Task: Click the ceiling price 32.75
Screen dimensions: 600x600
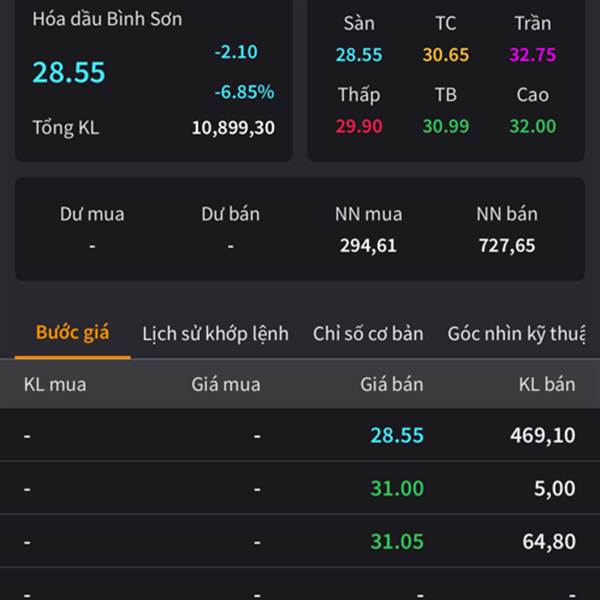Action: (533, 55)
